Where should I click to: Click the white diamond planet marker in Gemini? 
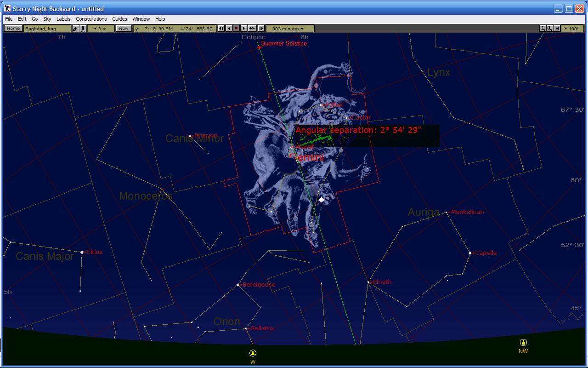click(322, 200)
